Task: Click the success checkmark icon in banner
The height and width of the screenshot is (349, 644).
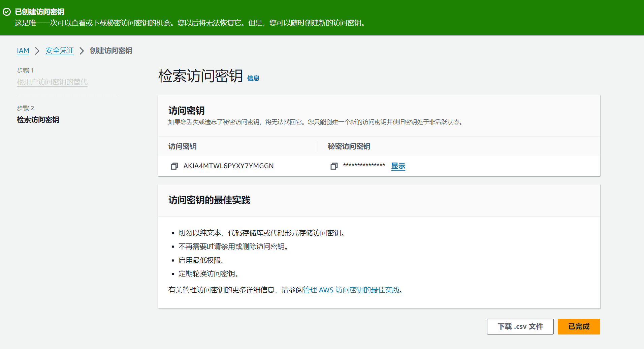Action: [x=6, y=12]
